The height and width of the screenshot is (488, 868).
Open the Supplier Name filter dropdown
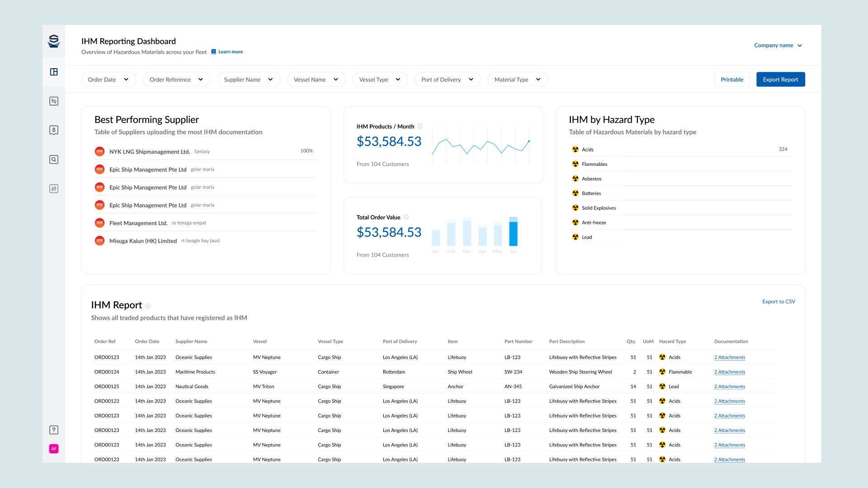(x=248, y=80)
